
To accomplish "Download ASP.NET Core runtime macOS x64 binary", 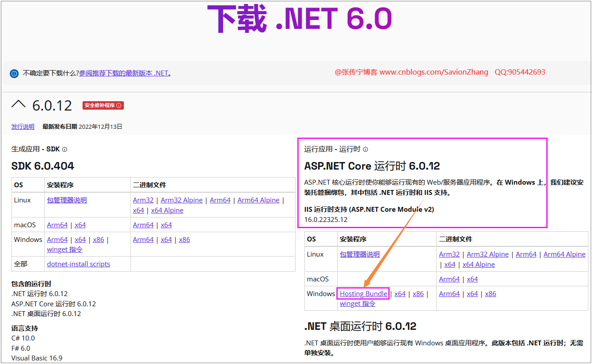I will click(472, 279).
